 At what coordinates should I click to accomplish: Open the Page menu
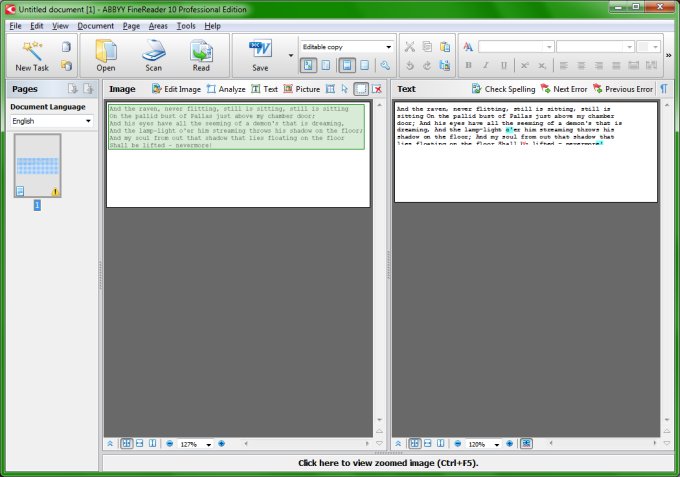click(x=131, y=26)
